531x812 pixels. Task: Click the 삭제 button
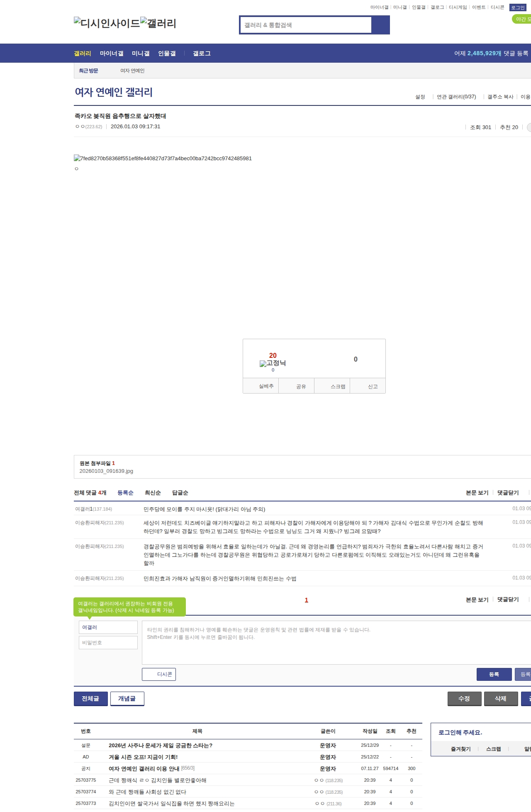point(501,699)
